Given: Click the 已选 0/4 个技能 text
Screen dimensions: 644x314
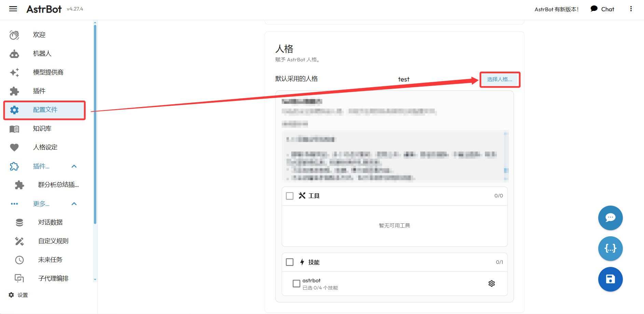Looking at the screenshot, I should 320,288.
